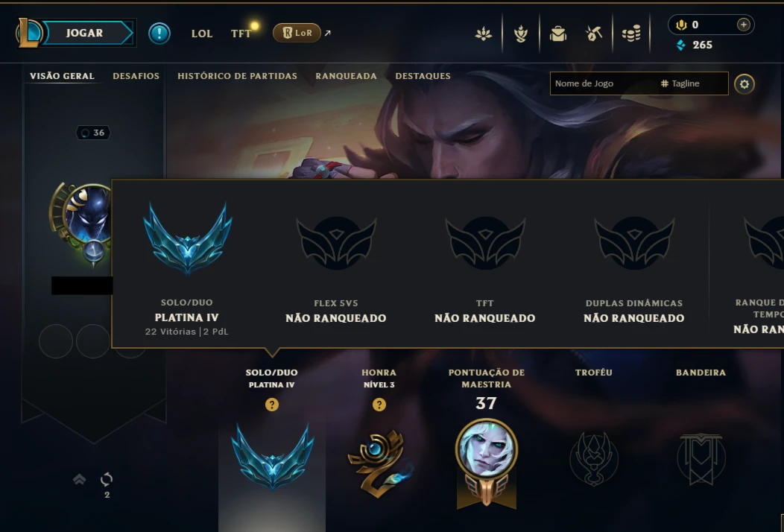Open the Clash sword-and-trophy icon
Image resolution: width=784 pixels, height=532 pixels.
520,34
